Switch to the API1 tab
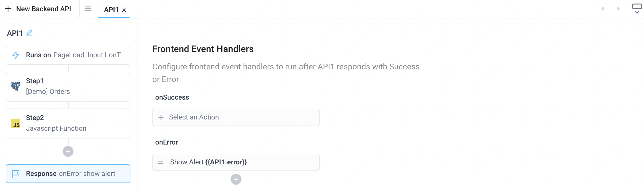 [111, 9]
